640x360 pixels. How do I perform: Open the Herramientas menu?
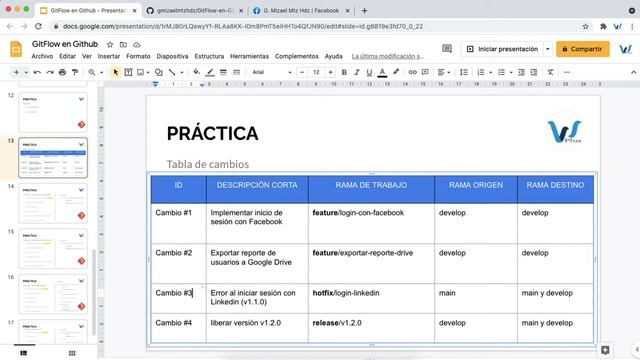(x=249, y=56)
